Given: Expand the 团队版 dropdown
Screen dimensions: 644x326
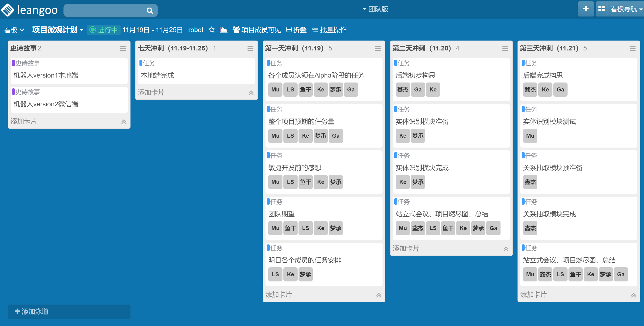Looking at the screenshot, I should click(375, 9).
